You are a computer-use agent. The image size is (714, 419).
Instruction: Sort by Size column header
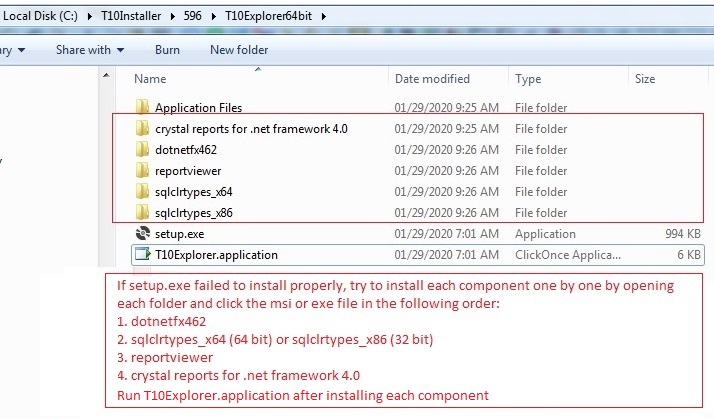(645, 79)
